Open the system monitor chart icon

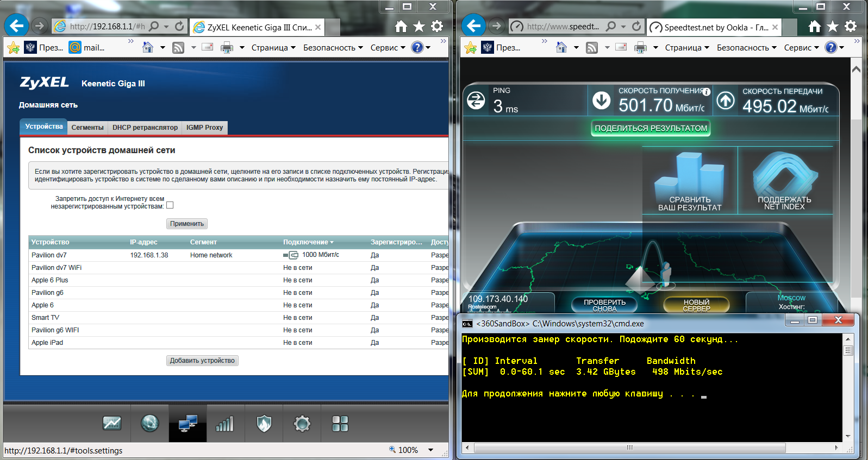coord(112,423)
